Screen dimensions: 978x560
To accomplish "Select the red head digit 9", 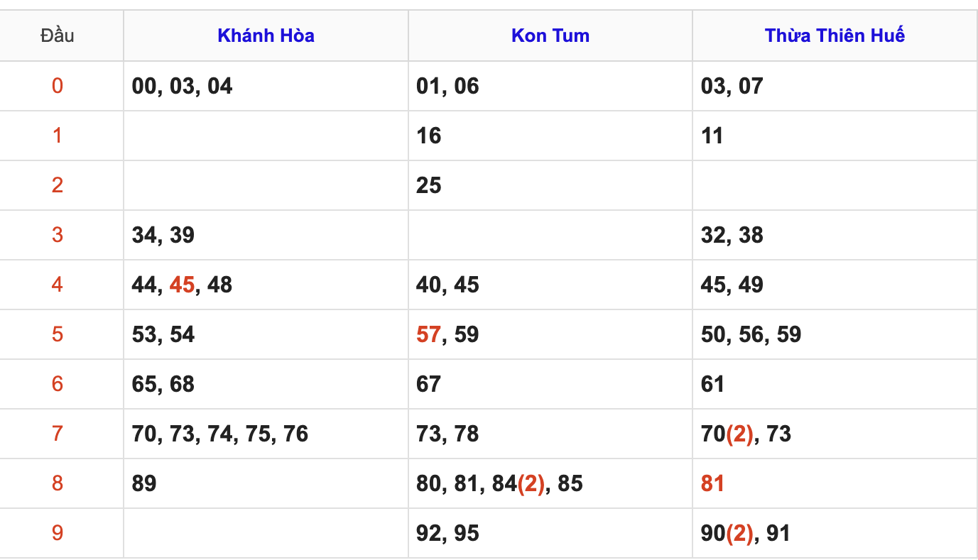I will tap(58, 533).
